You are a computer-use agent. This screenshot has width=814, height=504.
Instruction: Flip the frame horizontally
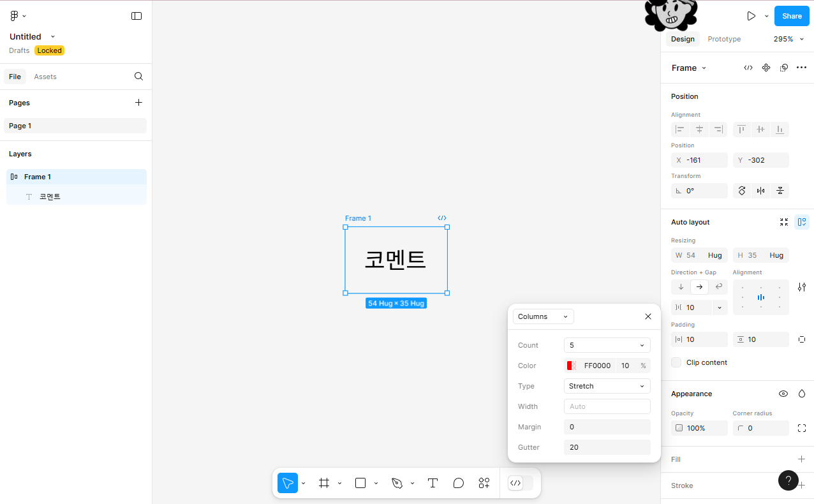[760, 190]
